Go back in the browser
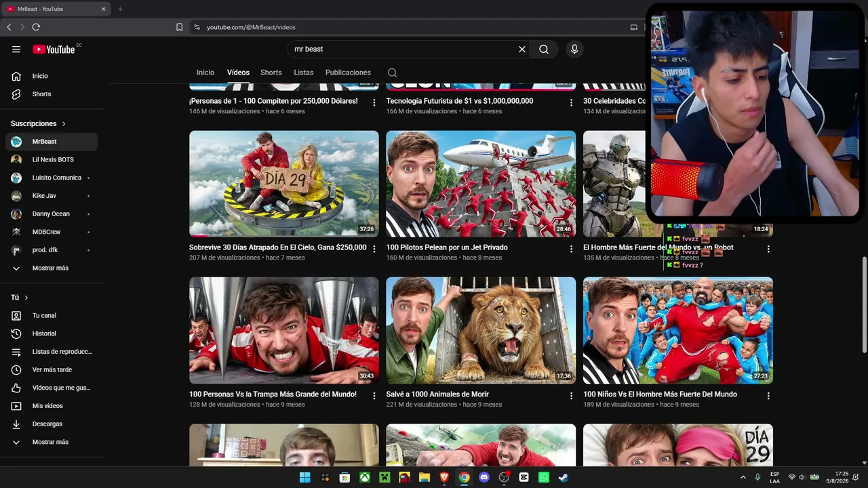The width and height of the screenshot is (868, 488). point(9,27)
